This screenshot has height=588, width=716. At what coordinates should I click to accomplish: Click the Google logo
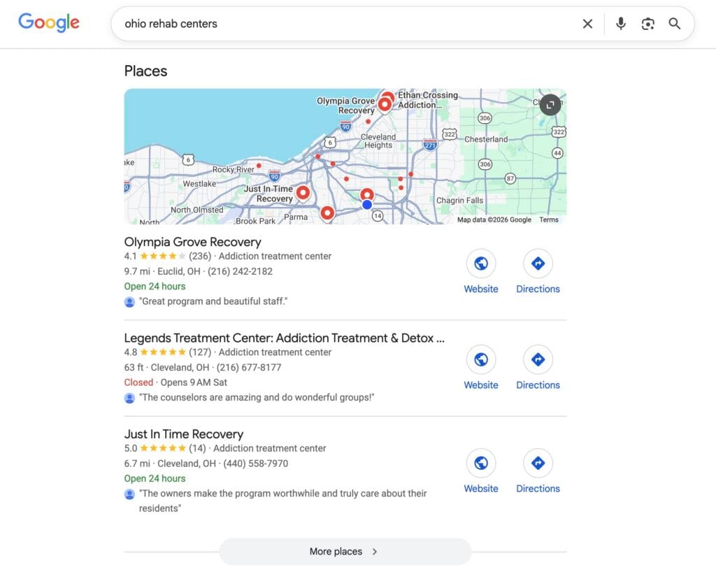[49, 23]
